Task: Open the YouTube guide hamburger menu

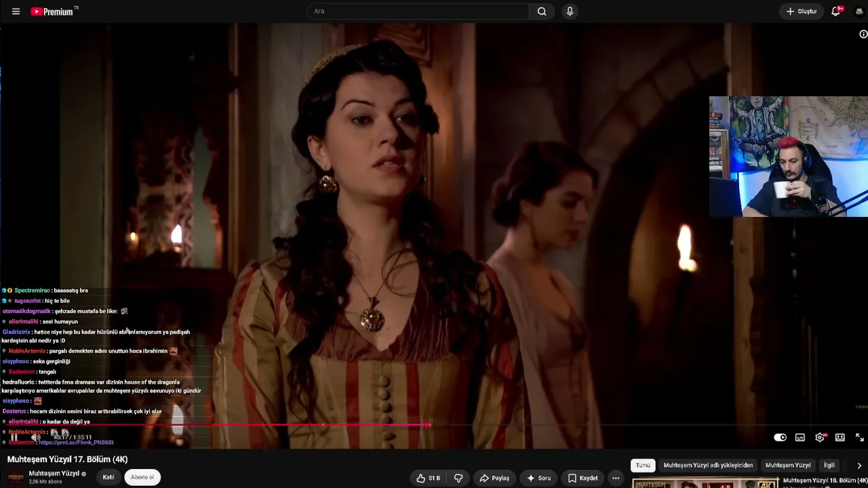Action: (x=16, y=12)
